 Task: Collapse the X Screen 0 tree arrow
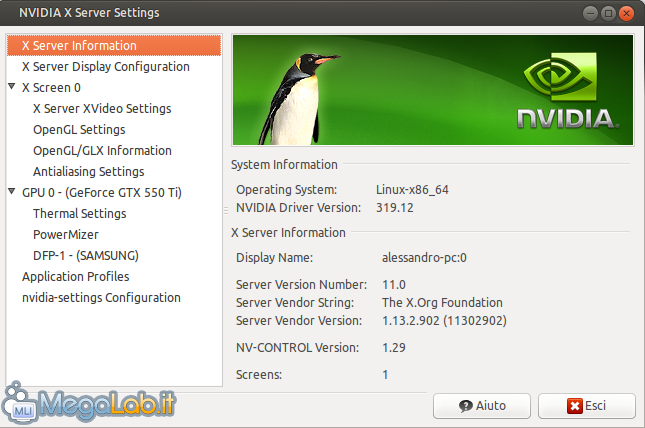tap(12, 86)
